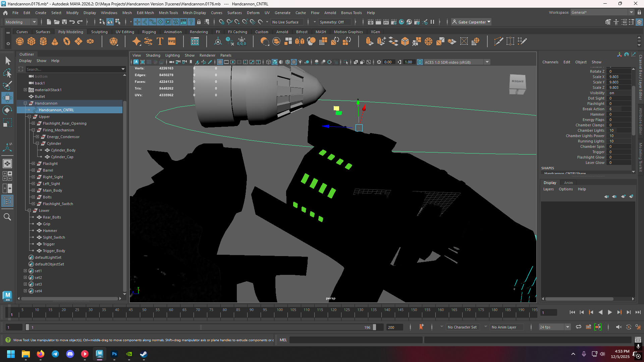Click the polygon Type text shelf icon
Image resolution: width=644 pixels, height=362 pixels.
point(160,42)
